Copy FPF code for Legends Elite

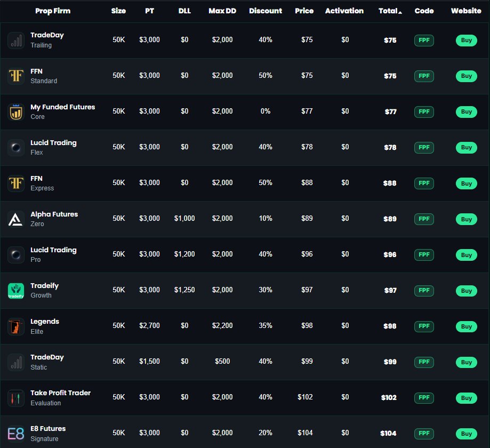pyautogui.click(x=424, y=326)
